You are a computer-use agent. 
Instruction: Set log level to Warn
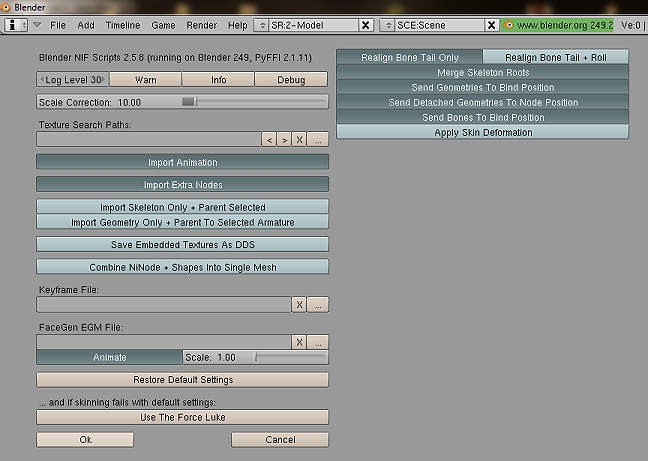(145, 79)
